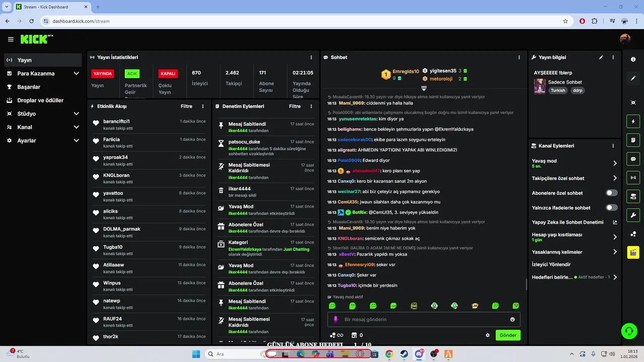Open the AI chat moderation external link icon

[x=614, y=222]
